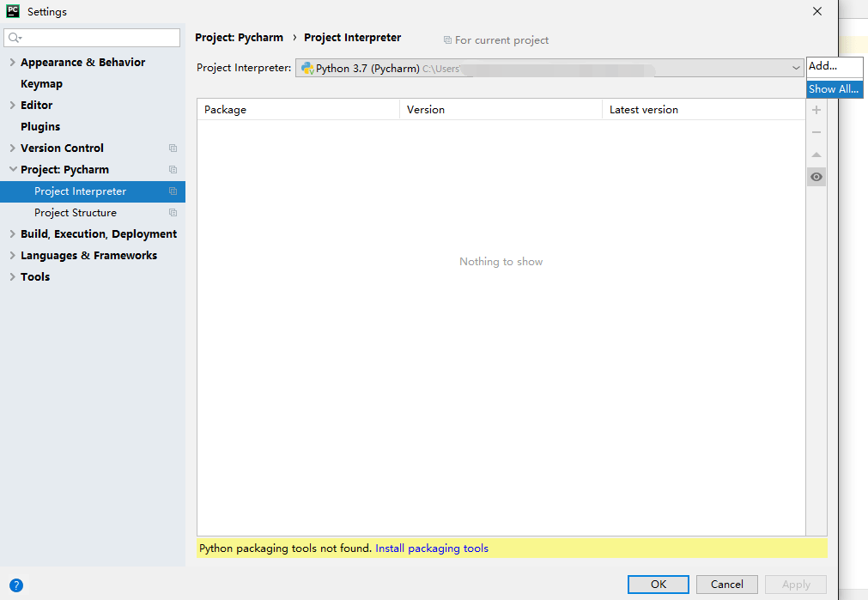868x600 pixels.
Task: Focus the settings search field
Action: click(x=99, y=38)
